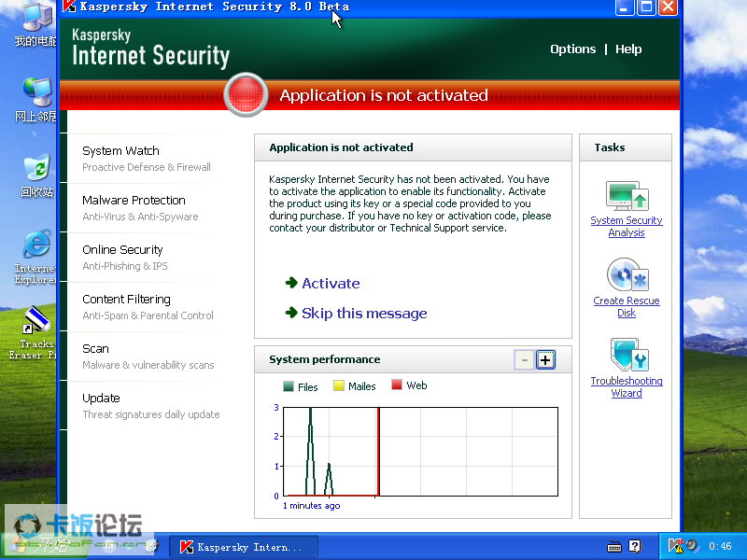Image resolution: width=747 pixels, height=560 pixels.
Task: Click the Mailes yellow legend swatch
Action: 339,385
